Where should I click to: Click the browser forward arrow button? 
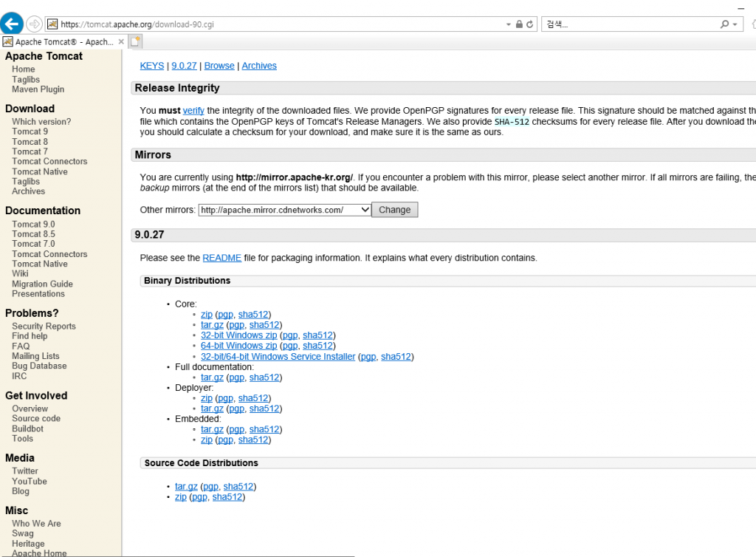coord(34,24)
